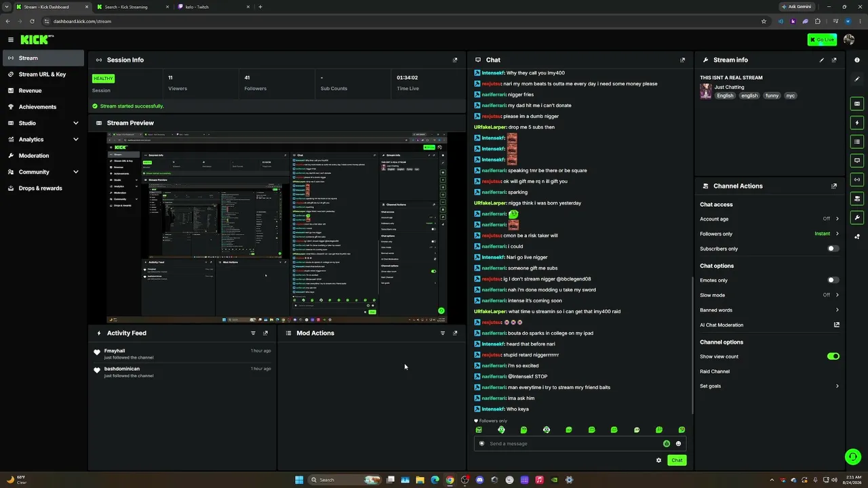Open Activity Feed filter options
Image resolution: width=868 pixels, height=488 pixels.
tap(253, 333)
